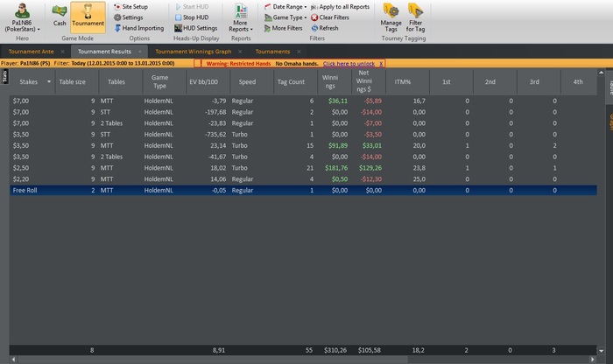This screenshot has height=364, width=613.
Task: Switch to Cash game mode
Action: [x=60, y=16]
